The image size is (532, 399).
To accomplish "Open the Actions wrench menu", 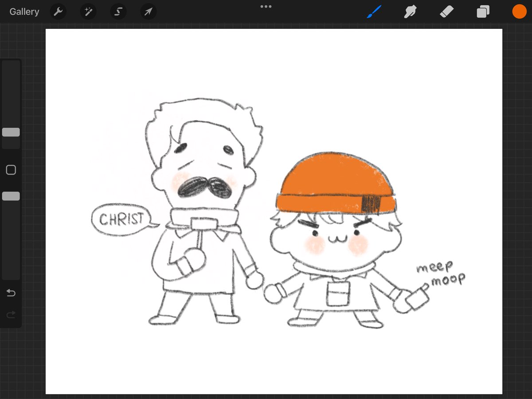I will click(x=58, y=12).
